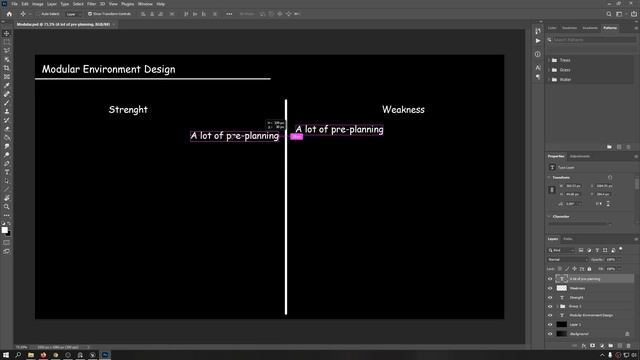Open the Paragraph panel icon
640x360 pixels.
click(x=538, y=77)
